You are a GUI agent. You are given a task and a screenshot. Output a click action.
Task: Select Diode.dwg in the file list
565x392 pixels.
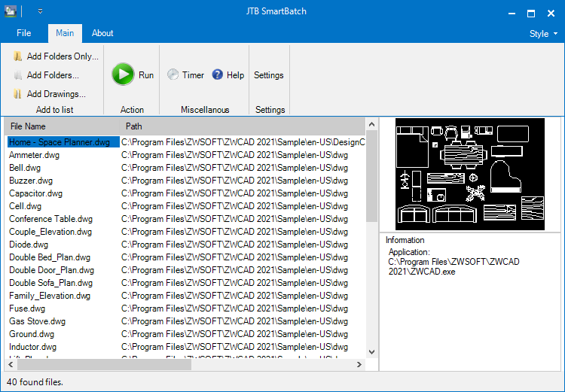click(x=29, y=245)
